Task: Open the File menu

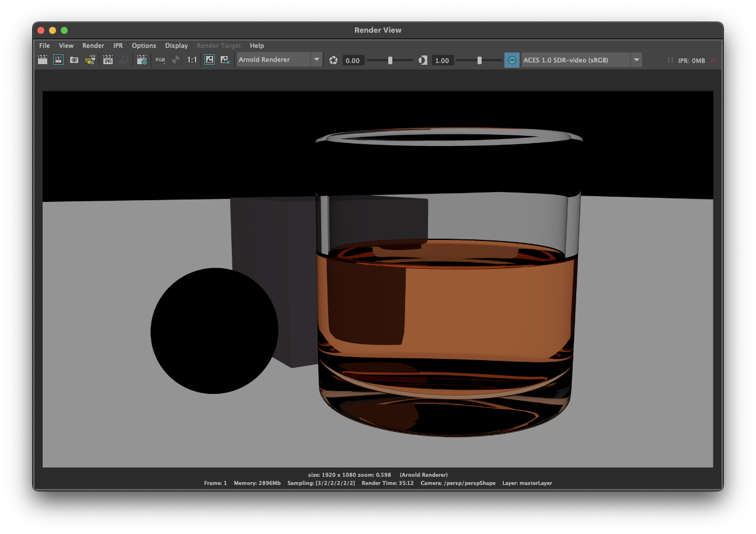Action: [x=44, y=46]
